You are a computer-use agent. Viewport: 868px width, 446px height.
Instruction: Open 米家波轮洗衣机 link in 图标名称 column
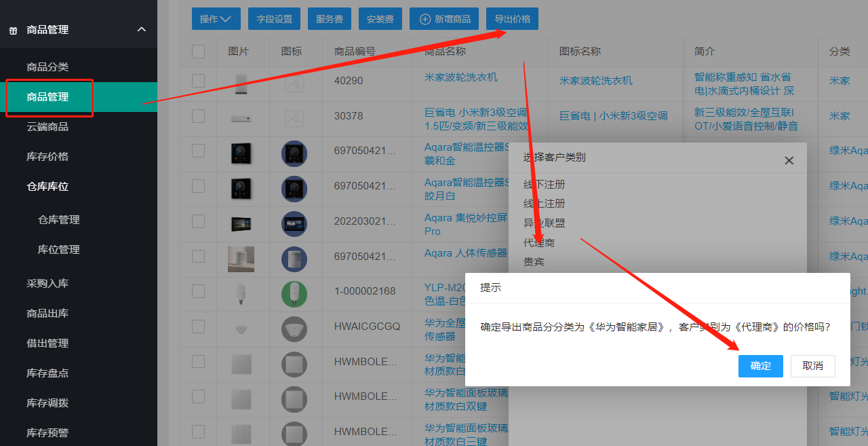tap(596, 81)
